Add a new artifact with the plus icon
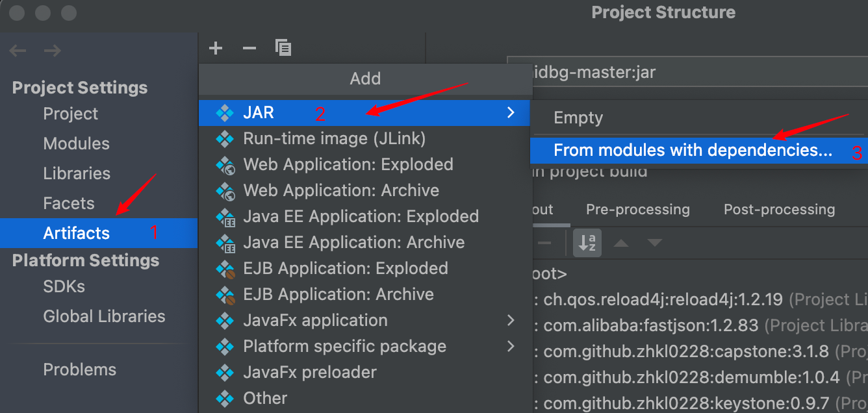Image resolution: width=868 pixels, height=413 pixels. tap(215, 47)
